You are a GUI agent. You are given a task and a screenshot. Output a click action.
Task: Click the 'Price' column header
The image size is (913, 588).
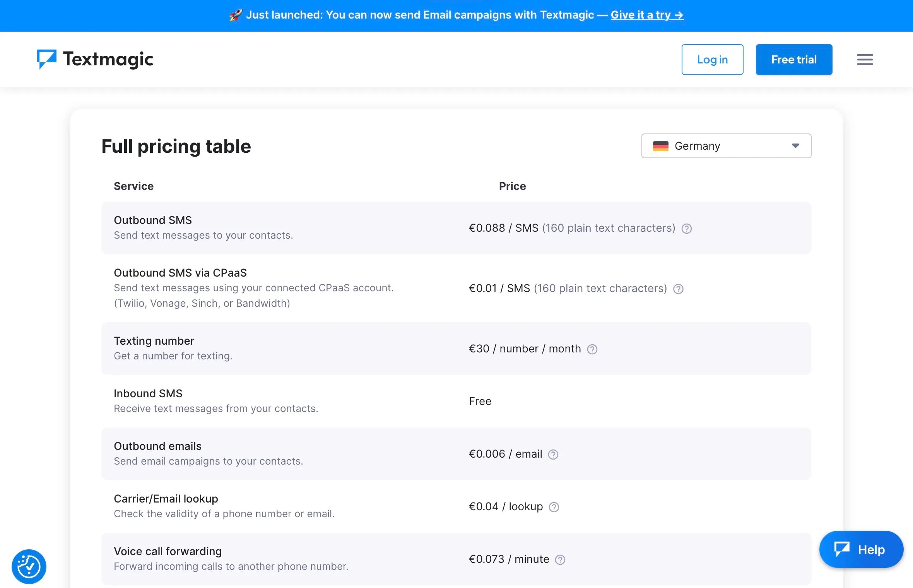512,186
